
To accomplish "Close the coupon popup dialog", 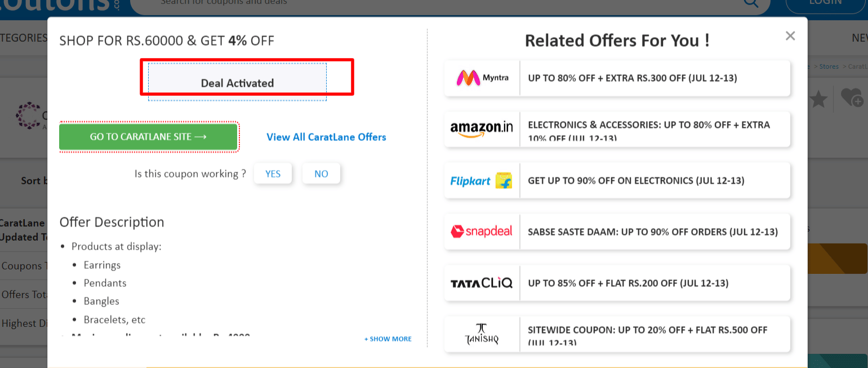I will coord(790,36).
